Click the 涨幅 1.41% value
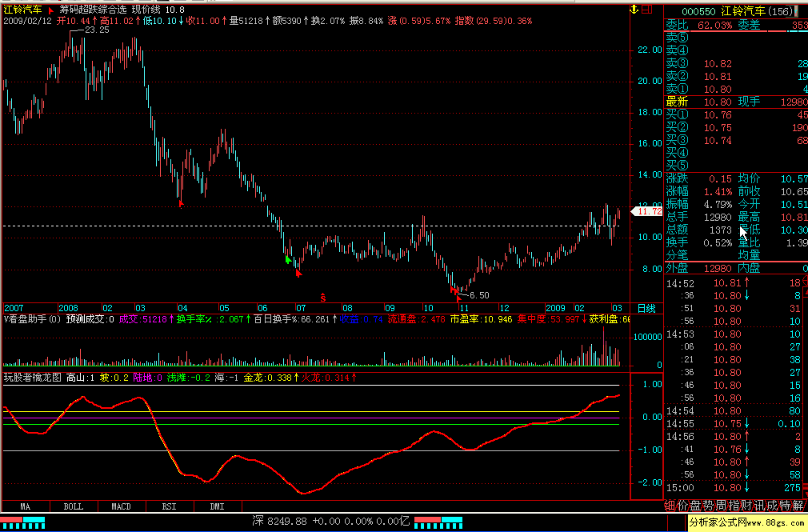808x532 pixels. (718, 192)
